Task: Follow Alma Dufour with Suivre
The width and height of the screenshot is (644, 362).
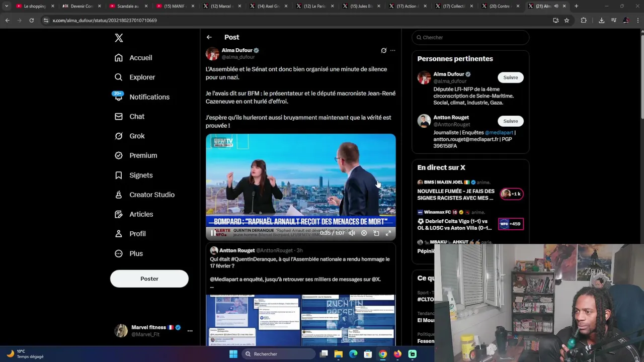Action: pyautogui.click(x=510, y=77)
